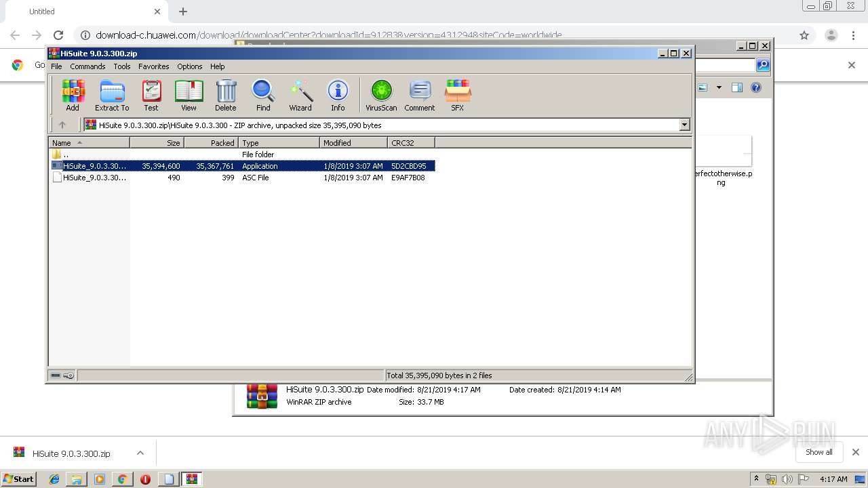Open the Commands menu

(87, 66)
